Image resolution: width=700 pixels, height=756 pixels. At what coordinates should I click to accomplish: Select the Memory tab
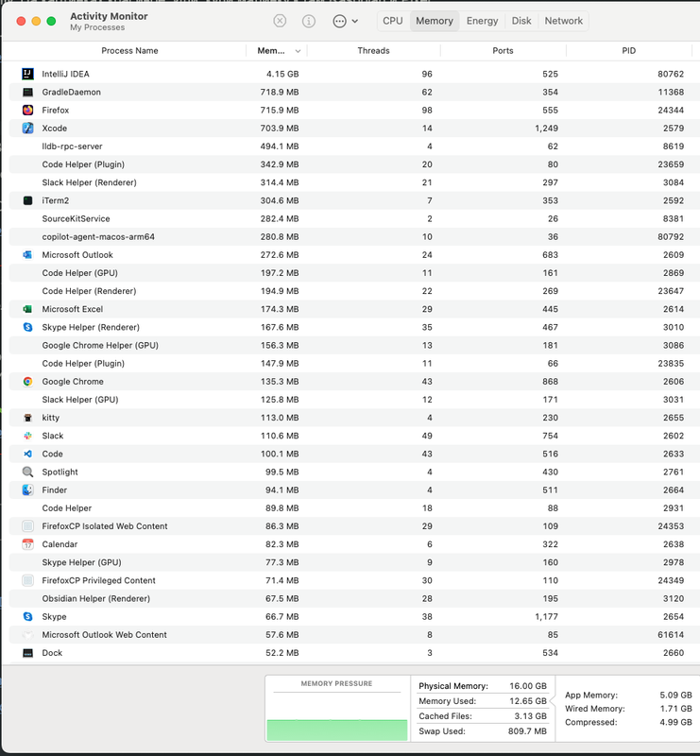click(x=435, y=21)
